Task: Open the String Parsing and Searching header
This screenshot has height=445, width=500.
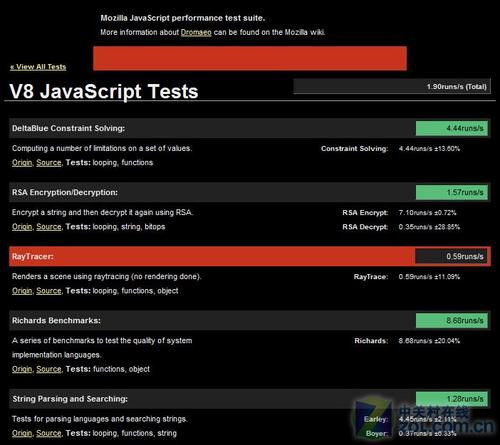Action: [x=250, y=399]
